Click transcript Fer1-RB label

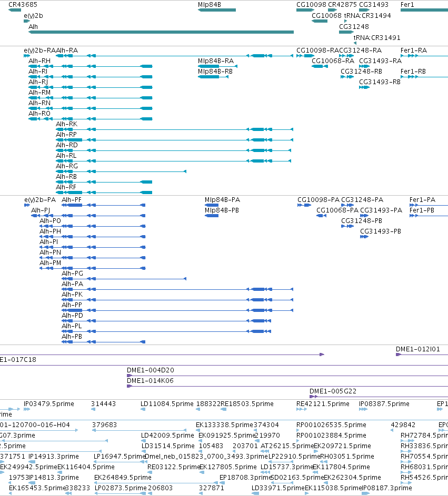pos(413,72)
